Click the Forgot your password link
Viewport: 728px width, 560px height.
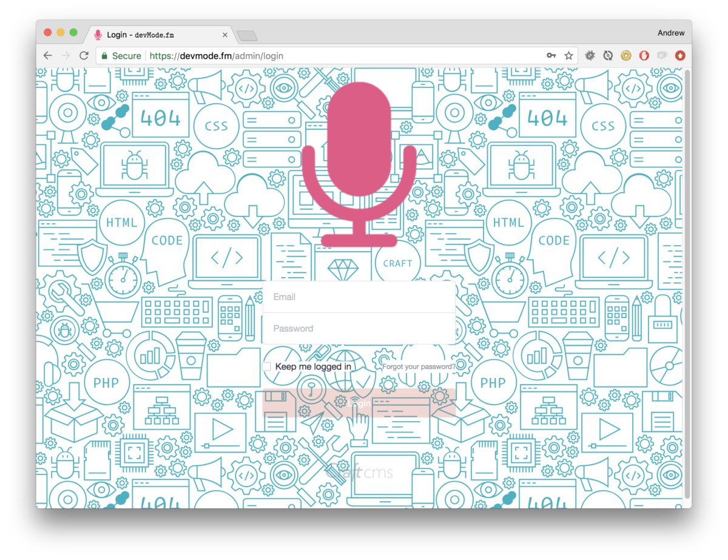[419, 366]
